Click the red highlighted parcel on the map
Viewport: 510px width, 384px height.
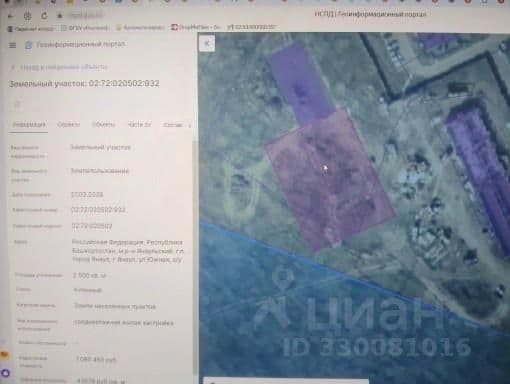click(x=330, y=180)
